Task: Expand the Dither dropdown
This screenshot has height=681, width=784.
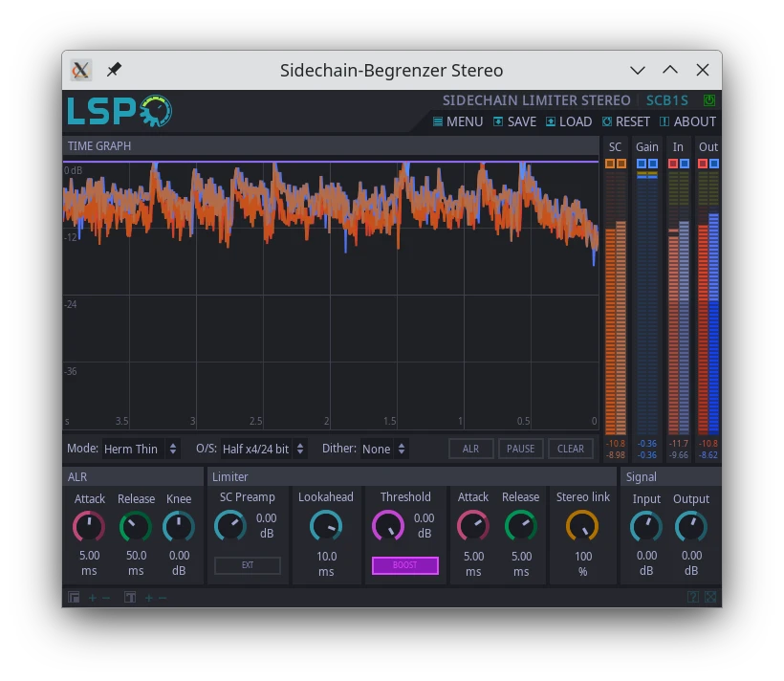Action: (x=384, y=449)
